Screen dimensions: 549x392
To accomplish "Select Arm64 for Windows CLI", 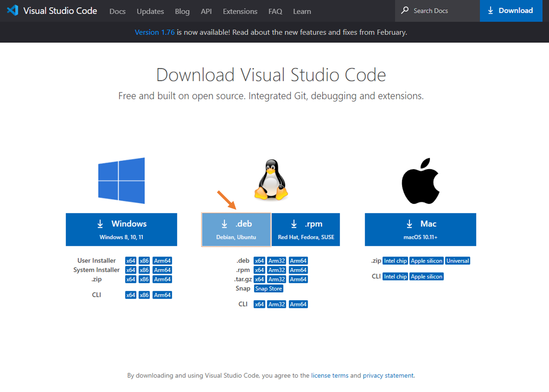I will click(x=162, y=295).
